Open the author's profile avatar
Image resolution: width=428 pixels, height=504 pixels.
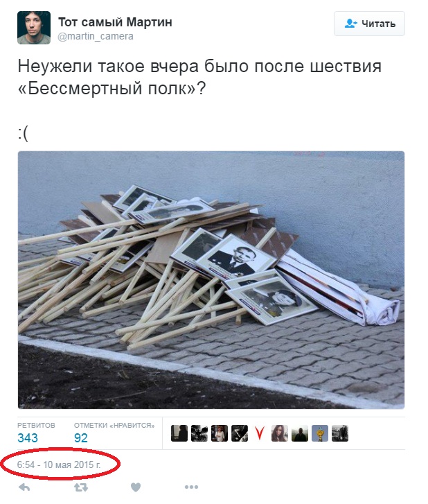click(34, 28)
